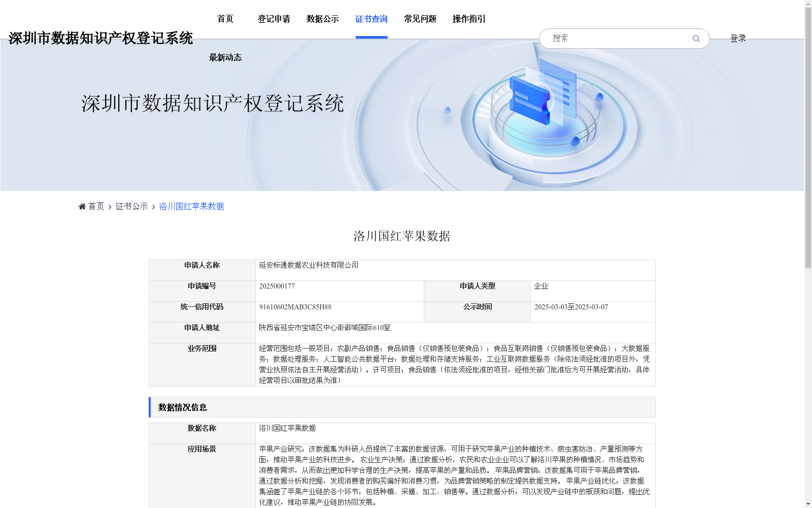This screenshot has height=508, width=812.
Task: Open the 登记申请 menu item
Action: point(274,19)
